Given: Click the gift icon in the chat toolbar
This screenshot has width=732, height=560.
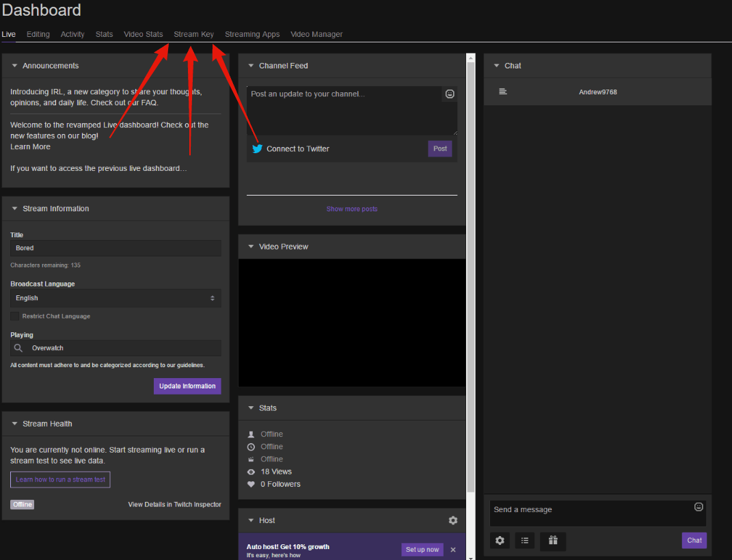Looking at the screenshot, I should 553,540.
